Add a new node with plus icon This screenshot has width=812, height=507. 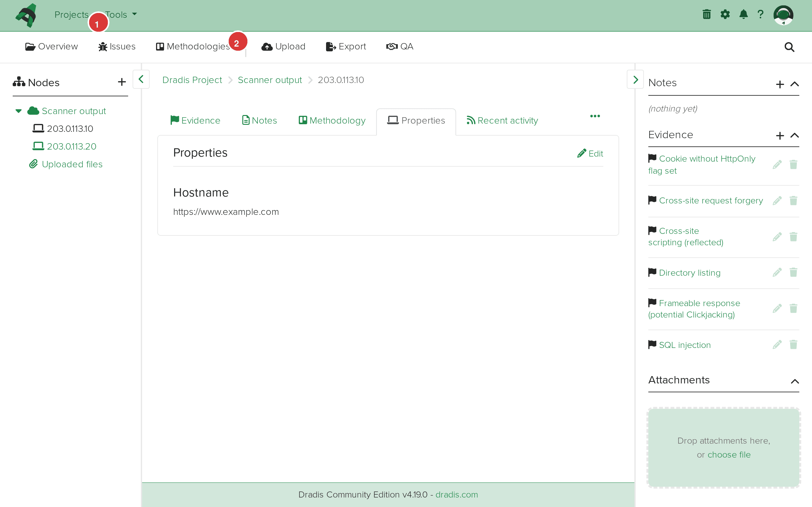click(122, 82)
